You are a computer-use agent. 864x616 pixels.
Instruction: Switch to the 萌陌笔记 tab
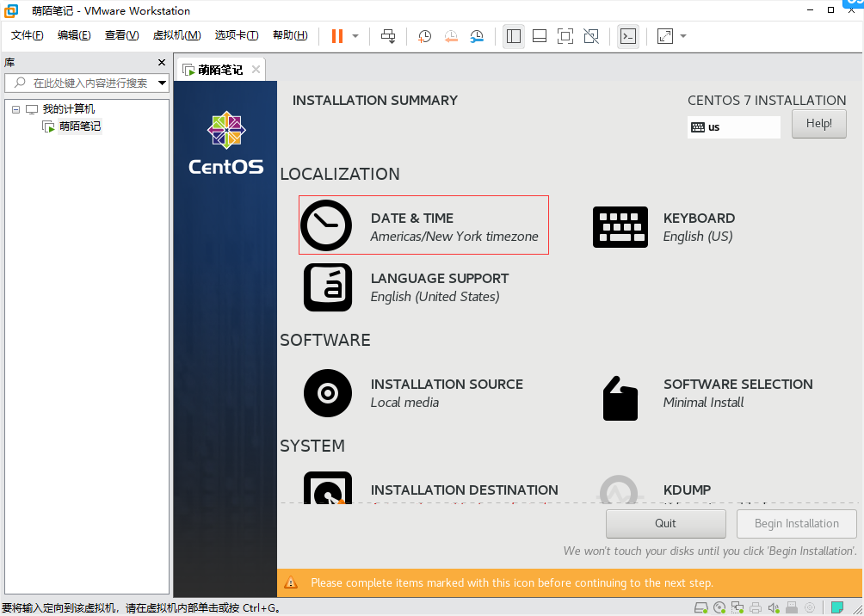click(x=219, y=70)
